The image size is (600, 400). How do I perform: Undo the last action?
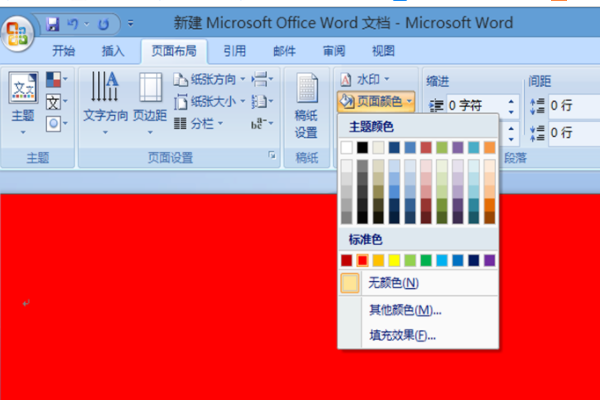(73, 24)
